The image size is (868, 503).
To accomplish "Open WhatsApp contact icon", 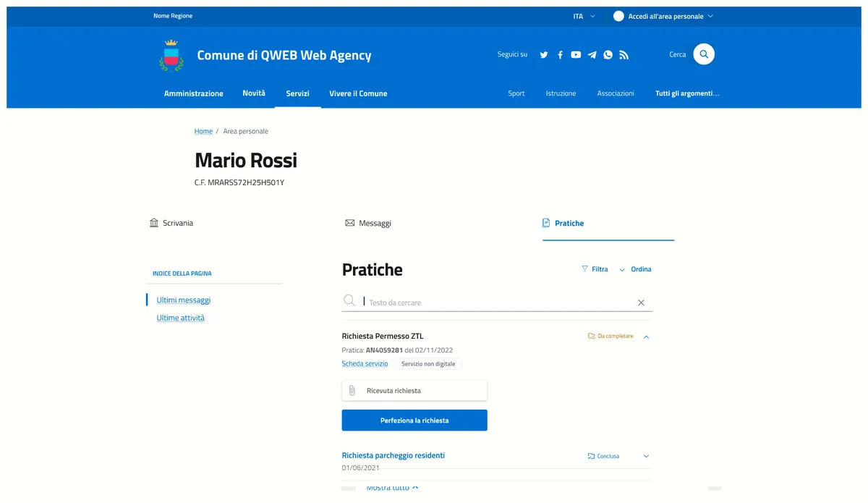I will coord(608,54).
